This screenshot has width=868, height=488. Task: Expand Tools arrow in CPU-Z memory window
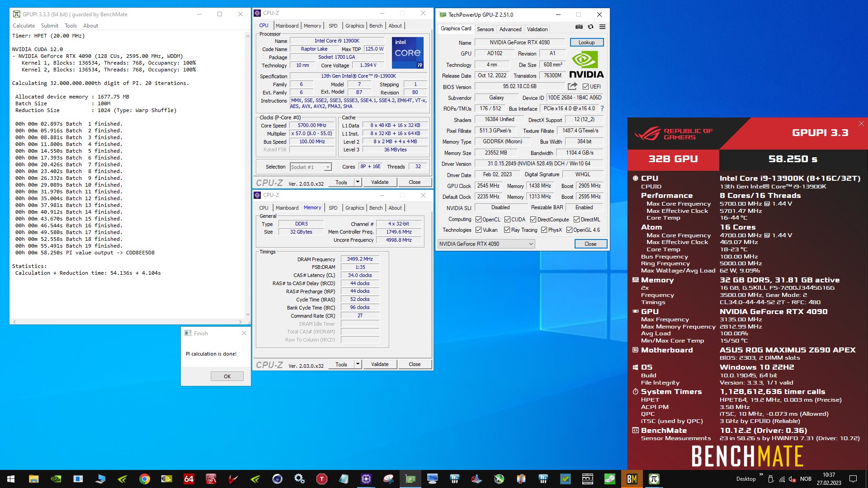click(358, 364)
